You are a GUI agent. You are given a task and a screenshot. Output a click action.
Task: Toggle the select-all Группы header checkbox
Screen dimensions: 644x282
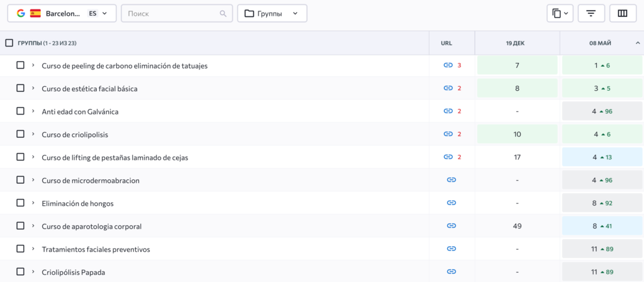[x=9, y=43]
